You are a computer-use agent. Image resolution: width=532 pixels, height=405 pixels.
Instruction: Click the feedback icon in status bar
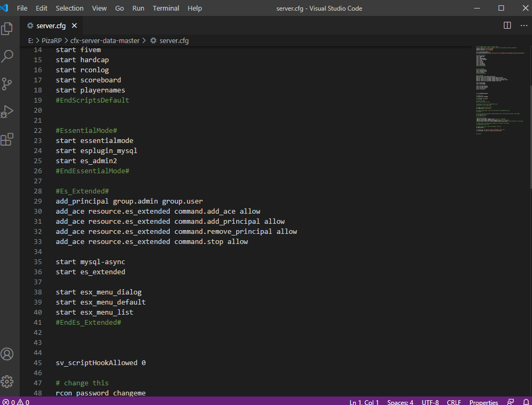[x=510, y=402]
